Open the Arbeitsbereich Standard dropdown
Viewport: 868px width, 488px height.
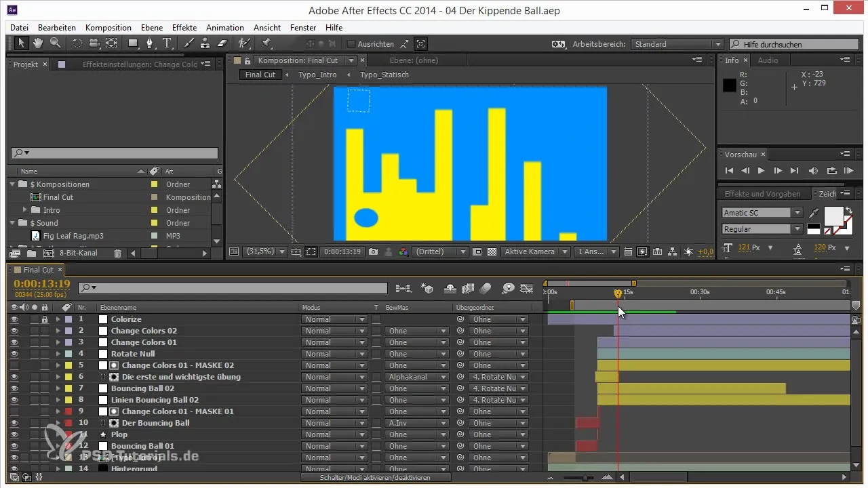[677, 44]
